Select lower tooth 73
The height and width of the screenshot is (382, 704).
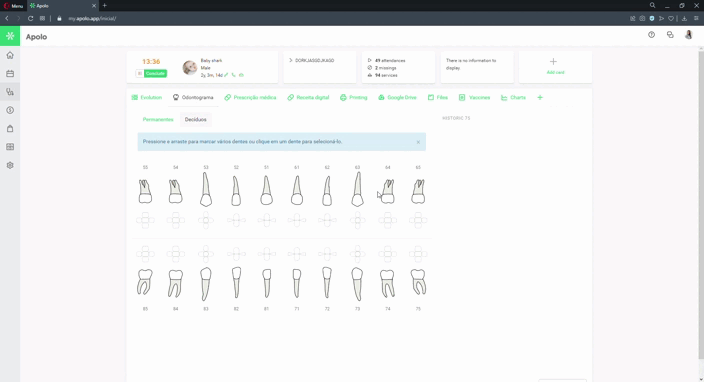click(357, 284)
